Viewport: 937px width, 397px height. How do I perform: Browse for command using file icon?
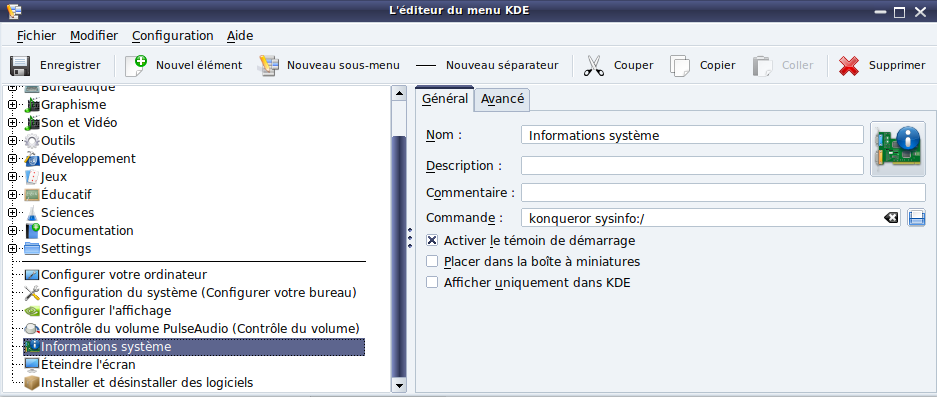pyautogui.click(x=917, y=218)
